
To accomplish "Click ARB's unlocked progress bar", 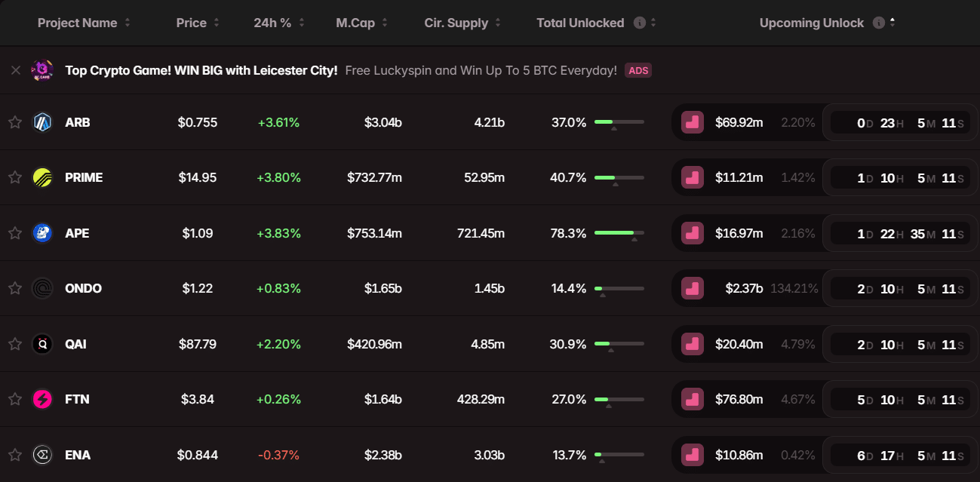I will click(x=619, y=121).
